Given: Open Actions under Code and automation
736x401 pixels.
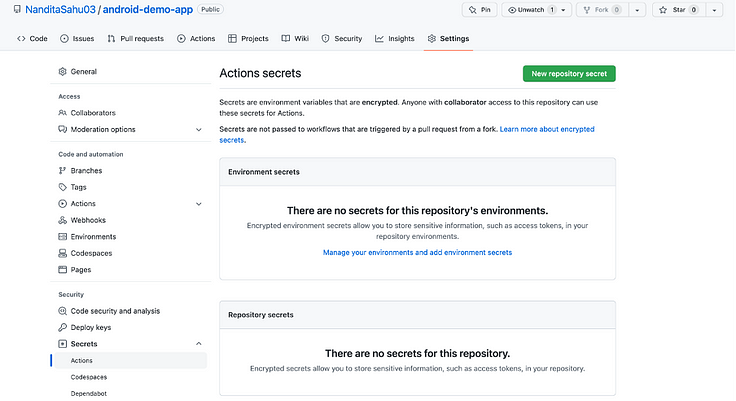Looking at the screenshot, I should tap(83, 203).
